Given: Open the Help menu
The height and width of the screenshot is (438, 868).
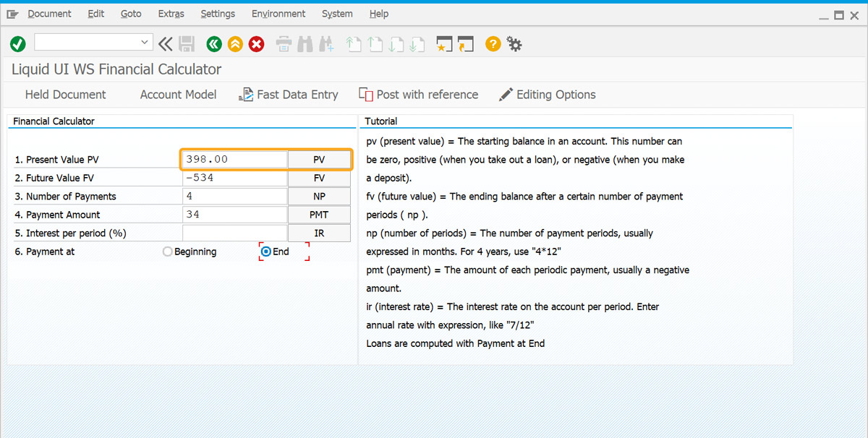Looking at the screenshot, I should pos(379,14).
